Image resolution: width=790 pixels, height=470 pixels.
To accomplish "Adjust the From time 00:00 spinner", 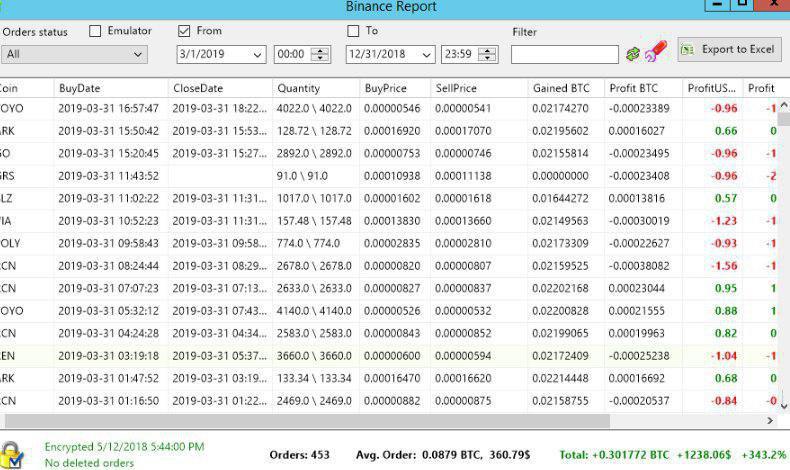I will pos(320,54).
